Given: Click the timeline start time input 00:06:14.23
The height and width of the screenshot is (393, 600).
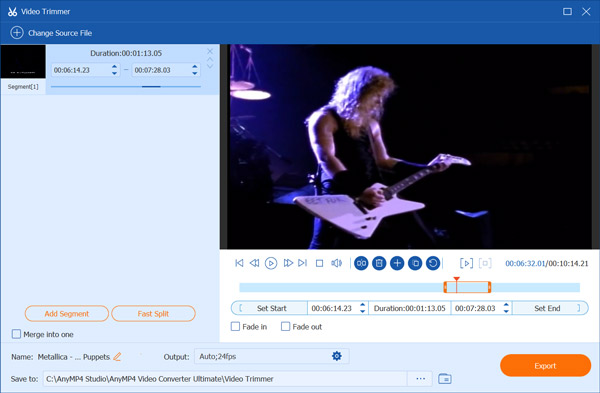Looking at the screenshot, I should [x=333, y=308].
